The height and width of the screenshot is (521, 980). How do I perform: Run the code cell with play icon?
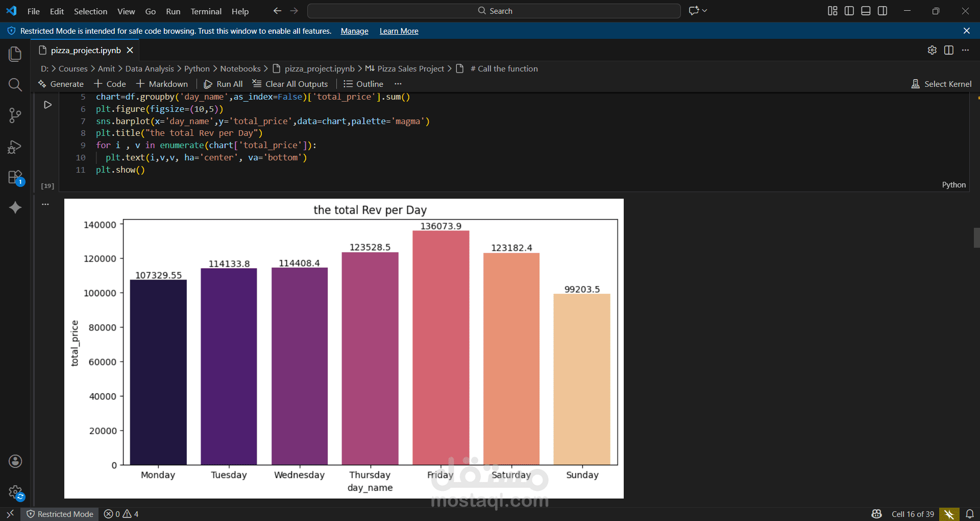(47, 105)
